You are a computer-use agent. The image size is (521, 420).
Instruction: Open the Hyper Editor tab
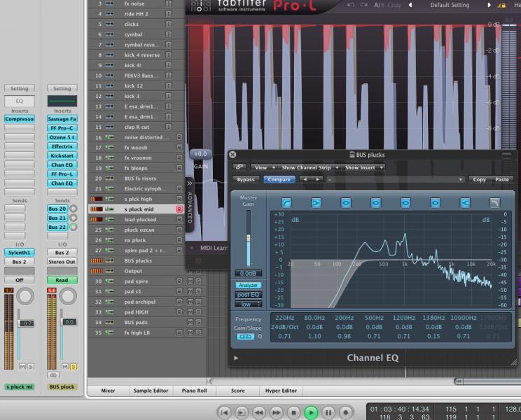[281, 391]
